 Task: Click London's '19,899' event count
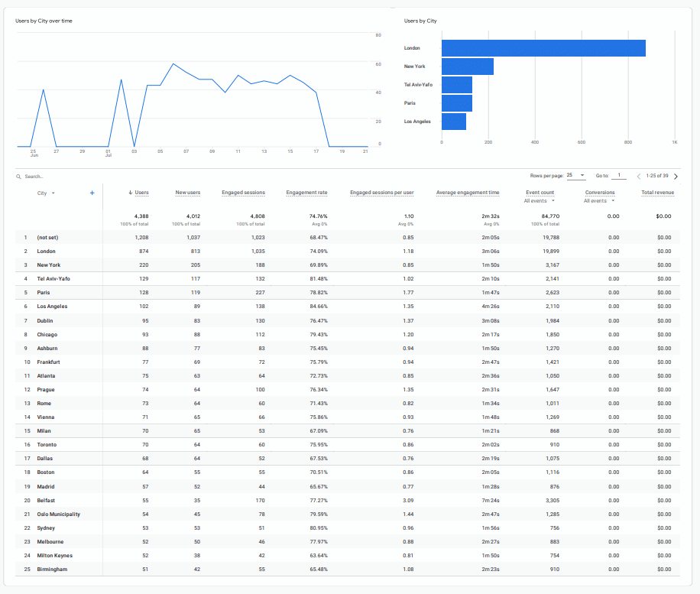click(x=551, y=252)
